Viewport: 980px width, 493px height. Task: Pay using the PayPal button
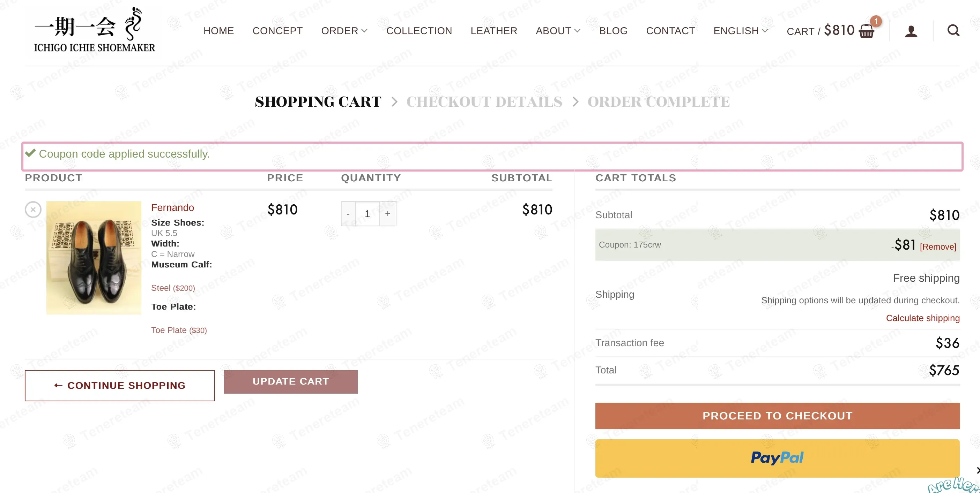(x=777, y=458)
